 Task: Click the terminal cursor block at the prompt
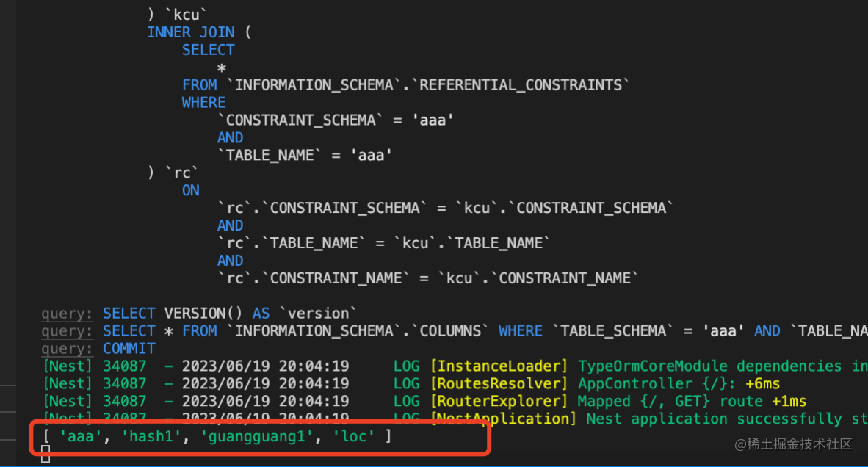pyautogui.click(x=46, y=456)
